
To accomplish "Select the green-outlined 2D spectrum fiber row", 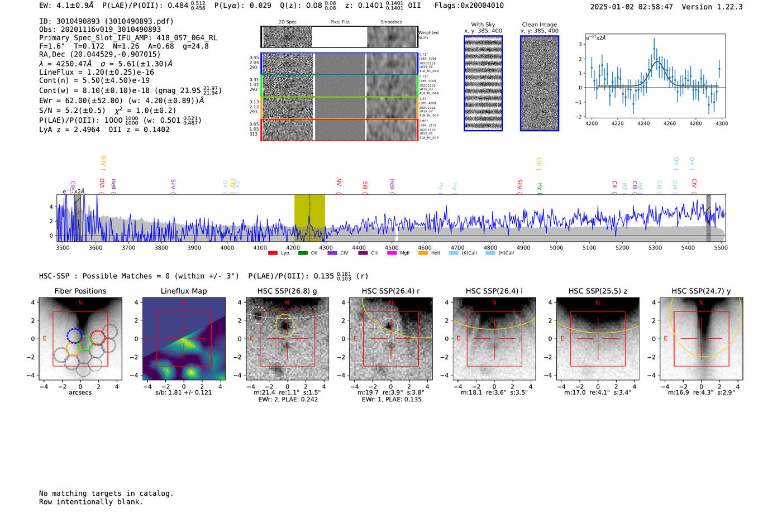I will pyautogui.click(x=339, y=86).
